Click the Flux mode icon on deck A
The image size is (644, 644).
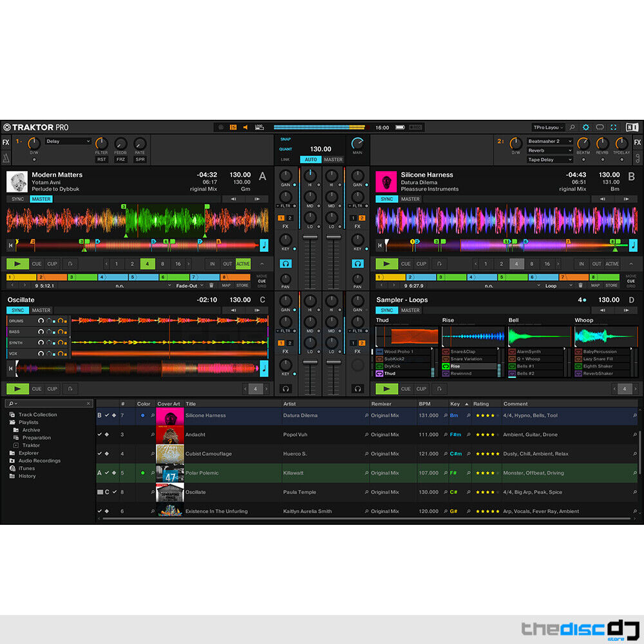point(70,263)
